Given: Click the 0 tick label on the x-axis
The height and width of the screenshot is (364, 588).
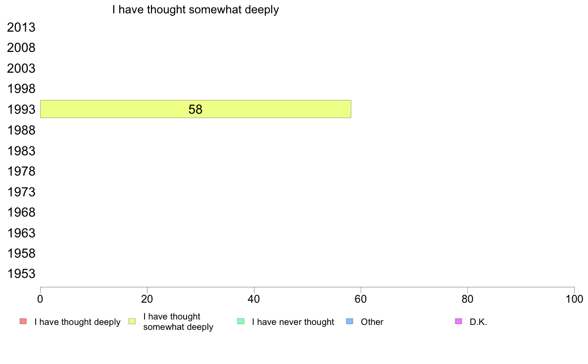Looking at the screenshot, I should coord(40,299).
